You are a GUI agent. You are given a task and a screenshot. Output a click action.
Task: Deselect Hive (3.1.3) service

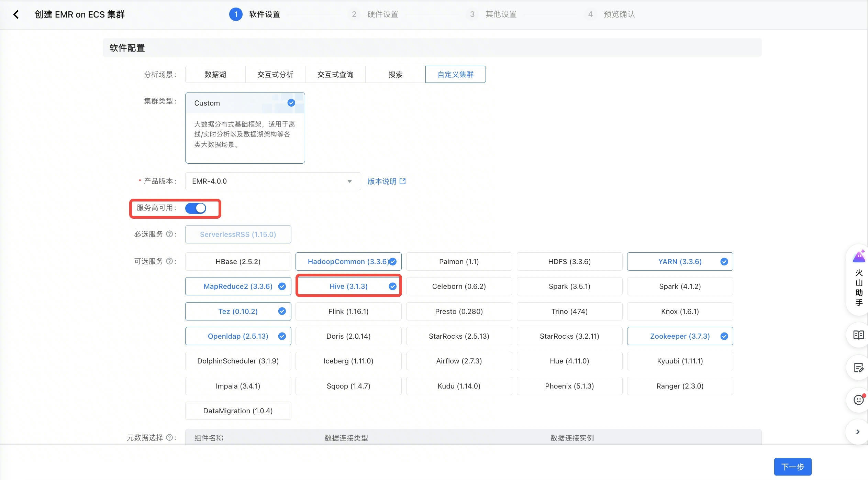(348, 286)
